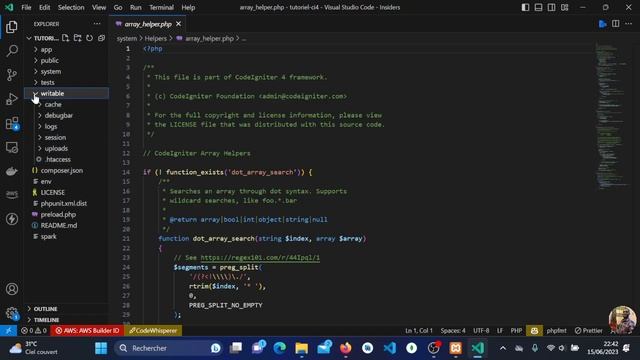The width and height of the screenshot is (640, 360).
Task: Open the Terminal menu
Action: tap(161, 7)
